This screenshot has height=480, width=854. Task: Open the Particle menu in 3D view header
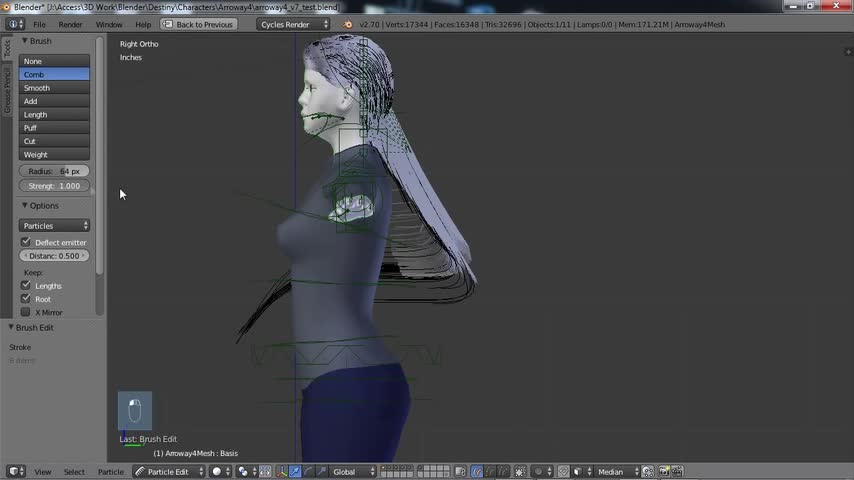(111, 472)
